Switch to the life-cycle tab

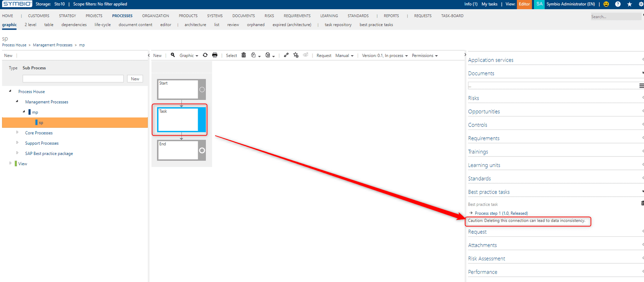[x=103, y=25]
